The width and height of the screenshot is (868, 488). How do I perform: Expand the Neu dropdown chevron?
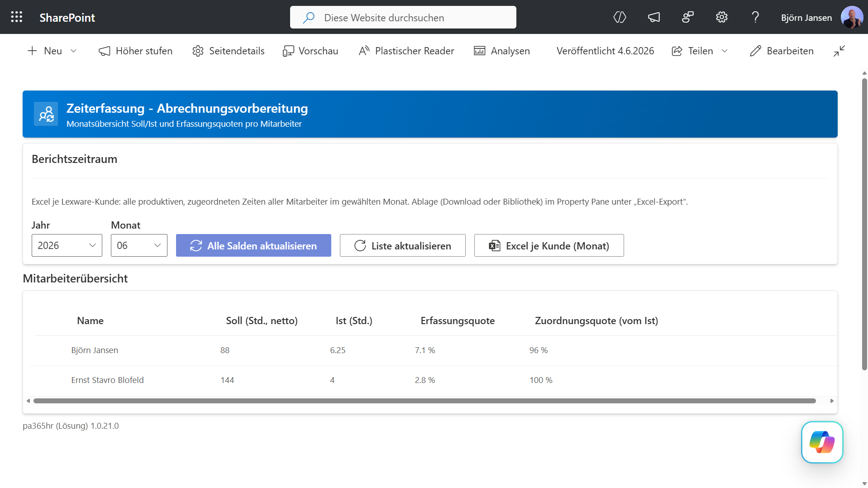coord(73,51)
